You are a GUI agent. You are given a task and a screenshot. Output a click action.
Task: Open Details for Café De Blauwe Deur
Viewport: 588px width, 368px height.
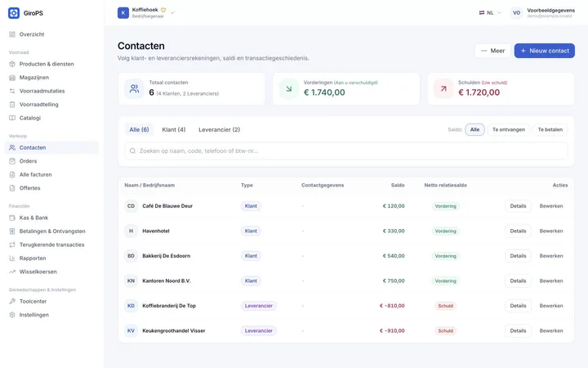(x=518, y=206)
